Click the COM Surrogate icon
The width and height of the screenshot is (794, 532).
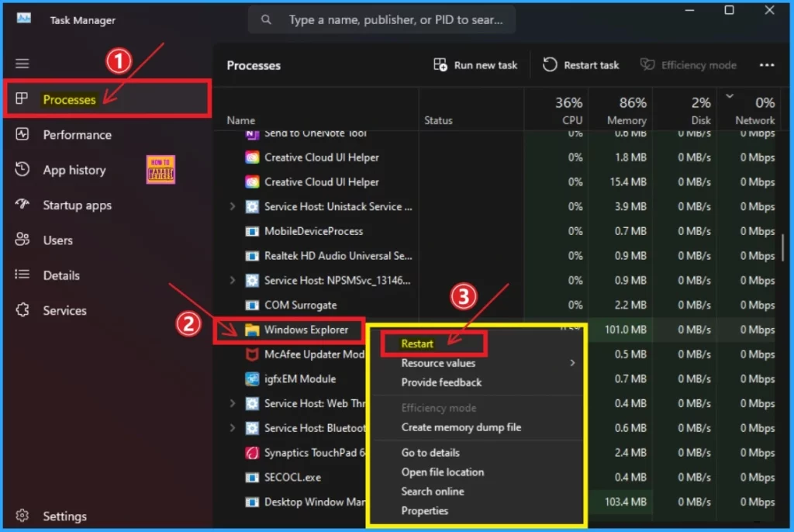252,305
